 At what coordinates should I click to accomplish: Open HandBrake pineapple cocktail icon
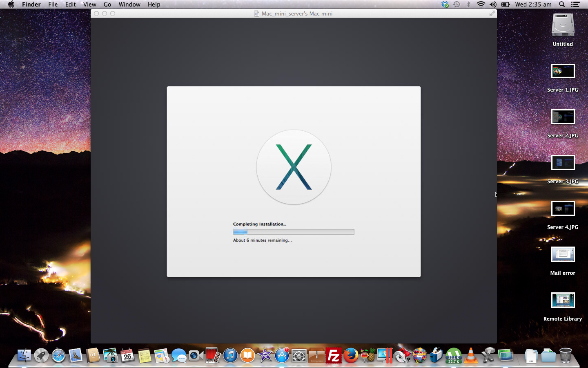(368, 355)
